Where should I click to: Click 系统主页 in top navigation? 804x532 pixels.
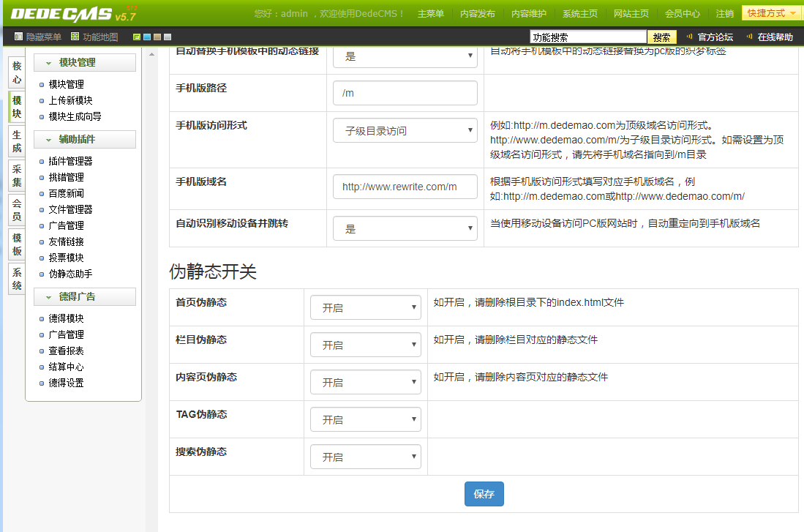[580, 14]
